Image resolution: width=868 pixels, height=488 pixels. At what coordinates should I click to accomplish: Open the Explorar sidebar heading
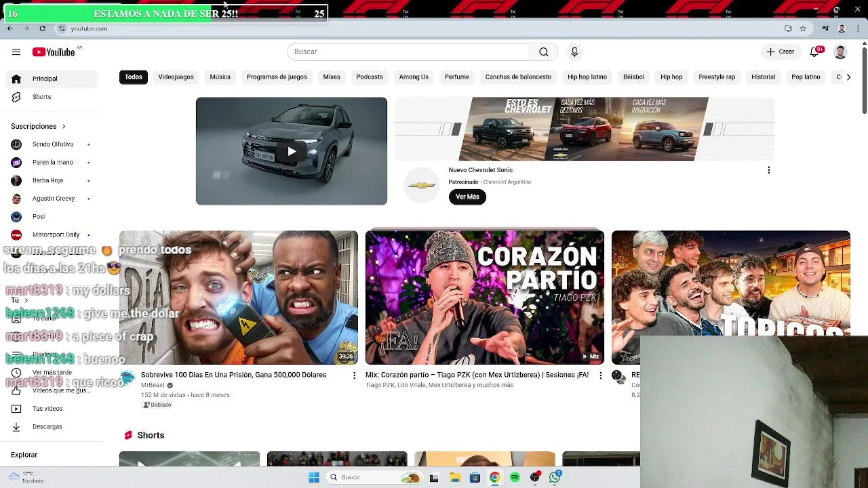[x=24, y=455]
